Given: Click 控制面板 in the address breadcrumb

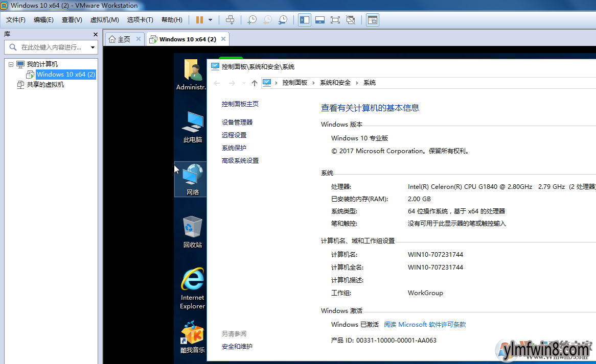Looking at the screenshot, I should coord(294,83).
